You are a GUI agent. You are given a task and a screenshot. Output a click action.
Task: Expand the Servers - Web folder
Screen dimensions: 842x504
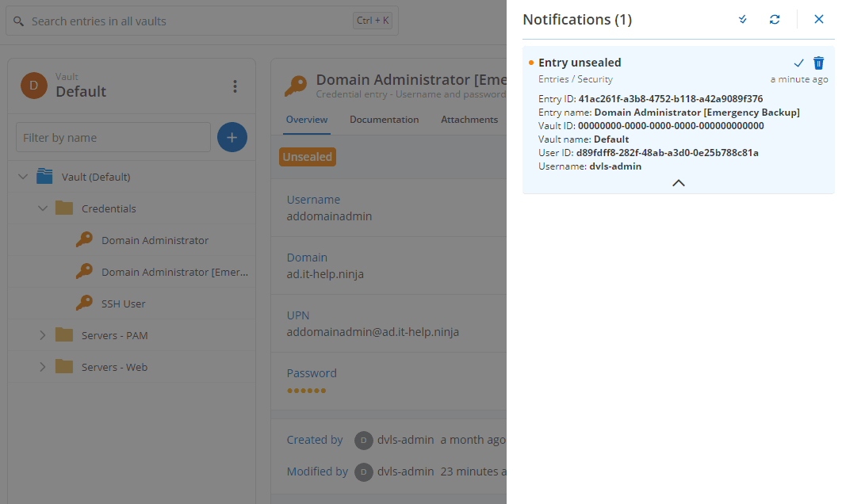[43, 367]
